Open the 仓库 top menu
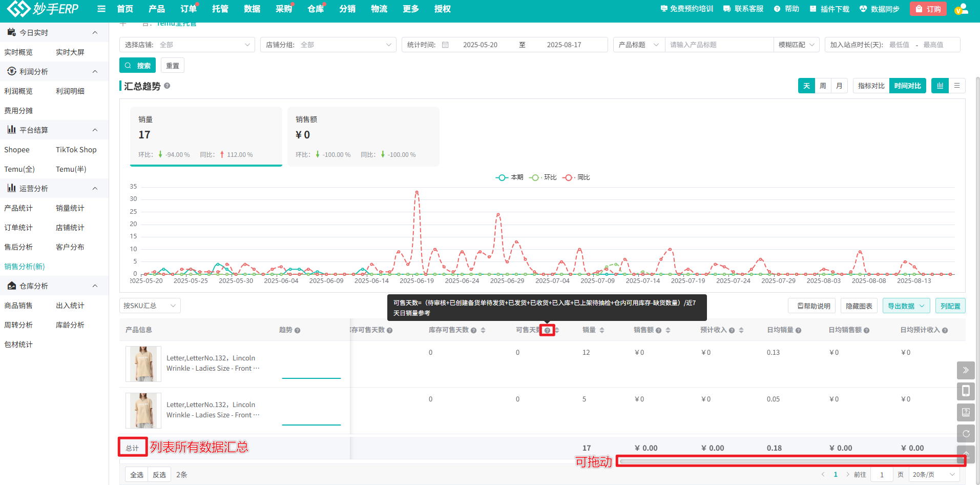 pyautogui.click(x=316, y=9)
